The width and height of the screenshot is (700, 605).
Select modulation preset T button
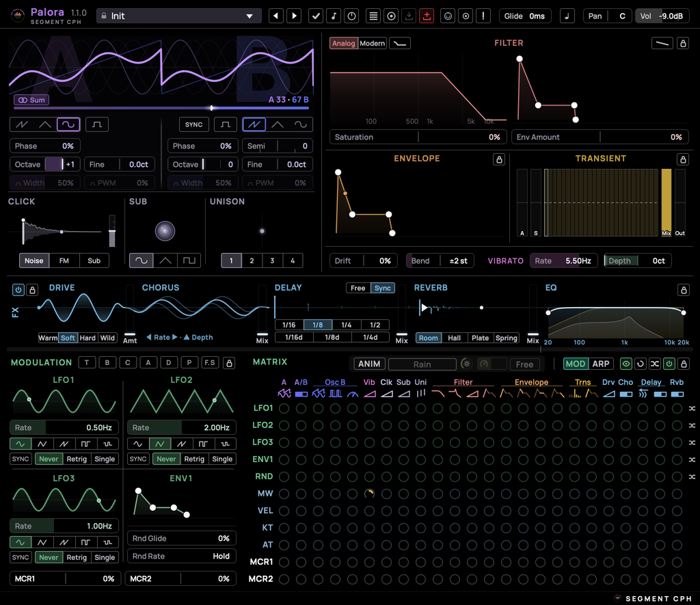pos(87,362)
